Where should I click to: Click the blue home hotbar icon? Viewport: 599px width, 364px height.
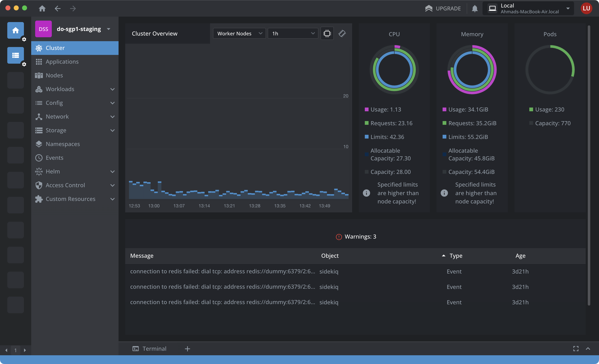point(16,30)
